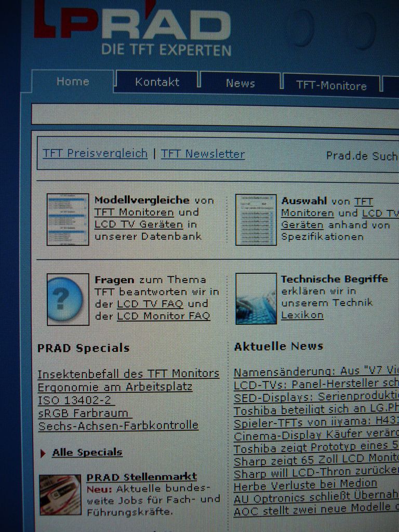The height and width of the screenshot is (532, 399).
Task: Switch to the Home tab
Action: click(73, 82)
